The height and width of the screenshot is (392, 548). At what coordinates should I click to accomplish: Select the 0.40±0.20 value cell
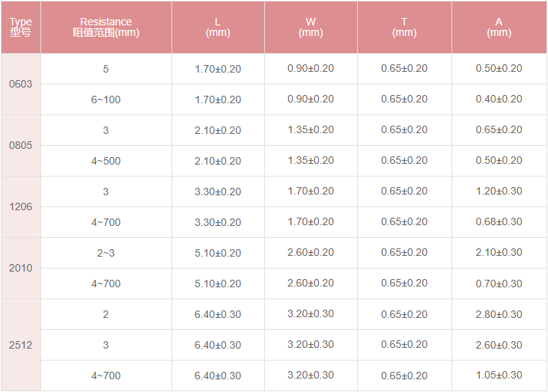[499, 99]
